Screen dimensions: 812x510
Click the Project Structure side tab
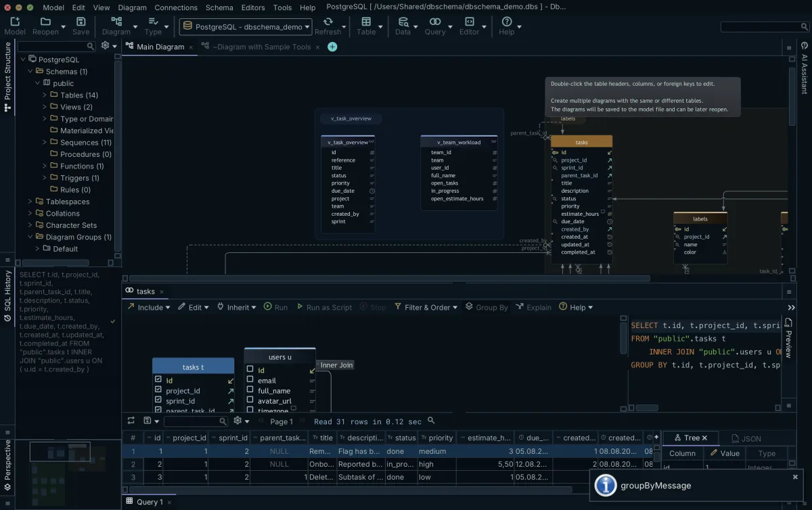click(x=7, y=76)
